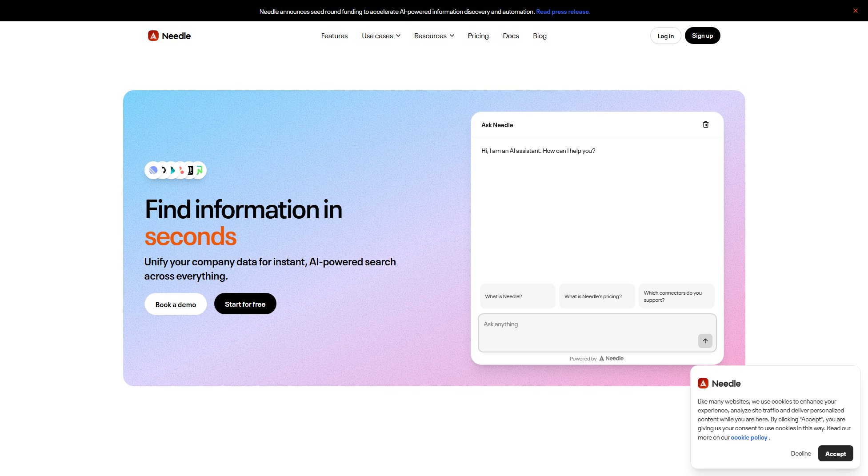Viewport: 868px width, 476px height.
Task: Decline cookies
Action: [x=800, y=453]
